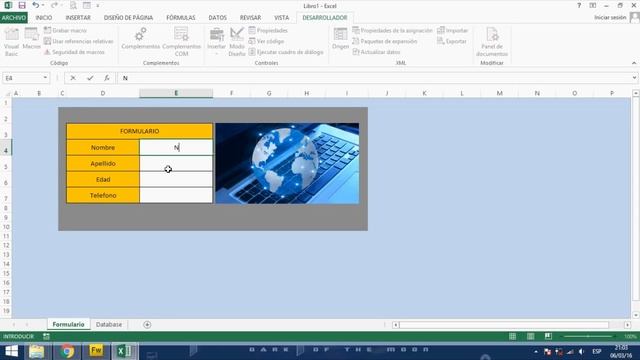The height and width of the screenshot is (360, 640).
Task: Click Grabar macro
Action: (65, 31)
